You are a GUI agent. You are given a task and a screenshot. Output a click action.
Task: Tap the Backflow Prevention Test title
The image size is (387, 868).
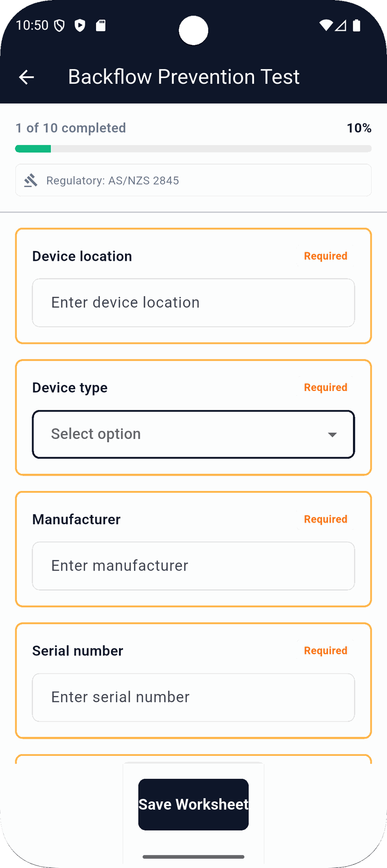point(184,77)
